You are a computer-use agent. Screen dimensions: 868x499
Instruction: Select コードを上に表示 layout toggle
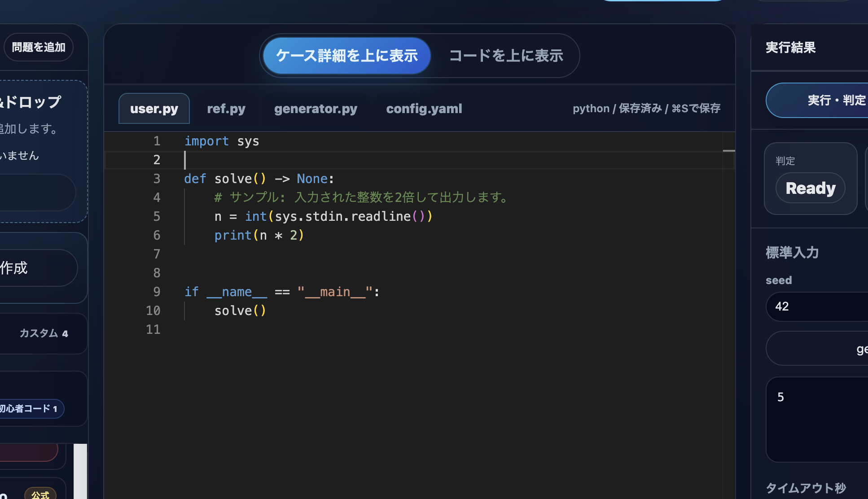506,56
